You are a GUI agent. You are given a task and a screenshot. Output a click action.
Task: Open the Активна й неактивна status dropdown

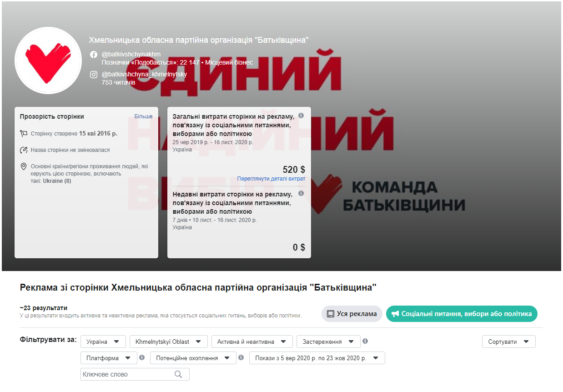[252, 342]
